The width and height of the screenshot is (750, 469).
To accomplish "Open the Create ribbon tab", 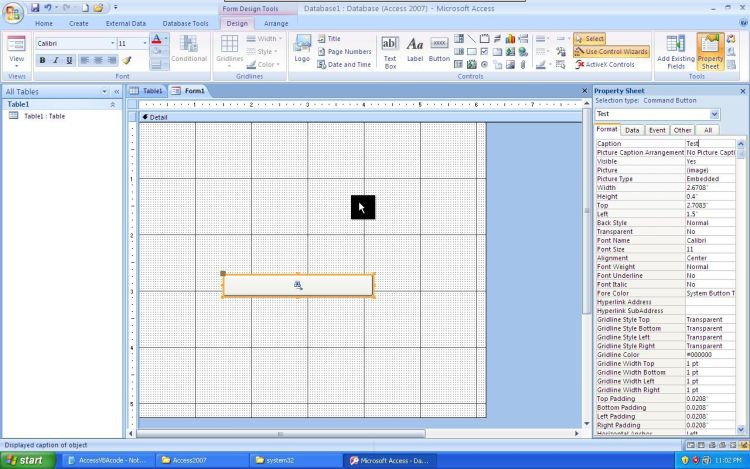I will 78,23.
